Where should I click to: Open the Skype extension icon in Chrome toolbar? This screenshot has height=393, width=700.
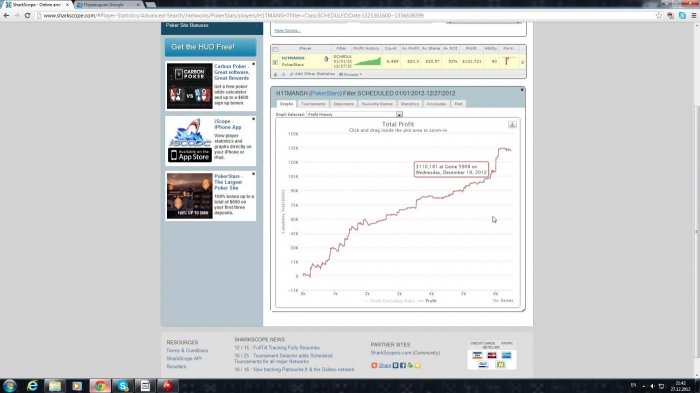point(682,15)
